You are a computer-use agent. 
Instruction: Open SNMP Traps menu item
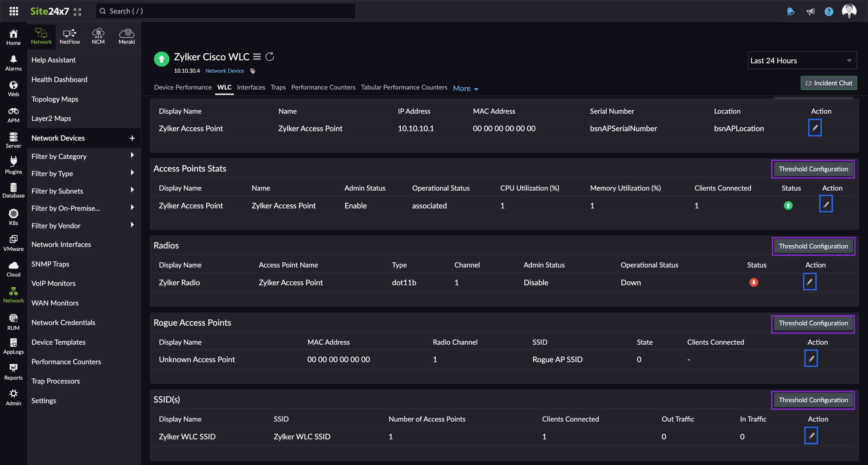[x=50, y=264]
